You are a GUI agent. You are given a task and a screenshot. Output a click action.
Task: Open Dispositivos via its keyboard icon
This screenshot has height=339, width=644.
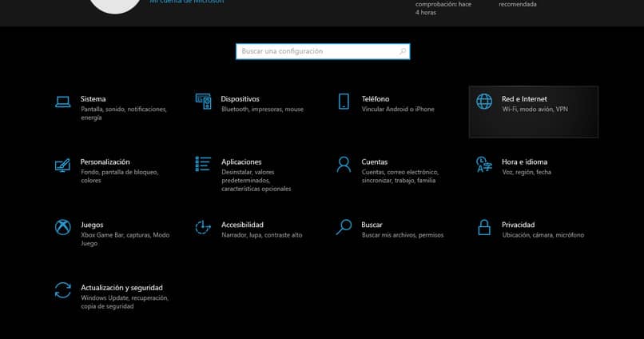(203, 102)
